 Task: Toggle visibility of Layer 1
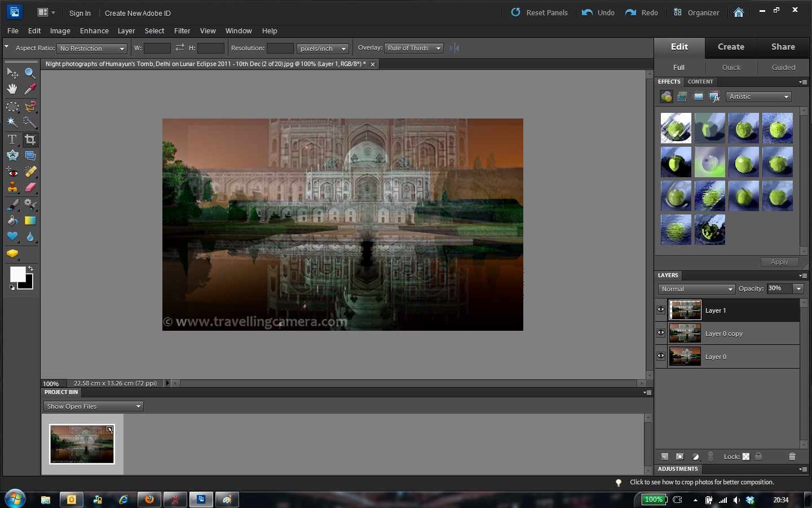660,309
